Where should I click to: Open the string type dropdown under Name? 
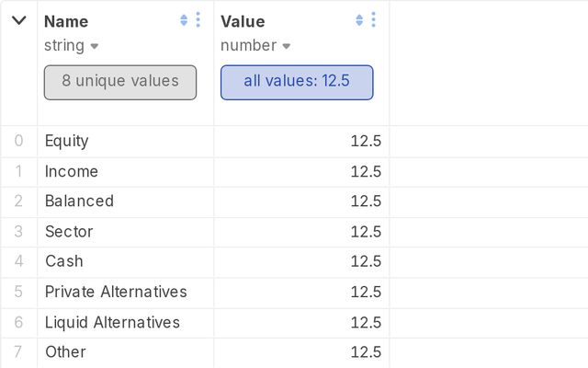coord(72,46)
